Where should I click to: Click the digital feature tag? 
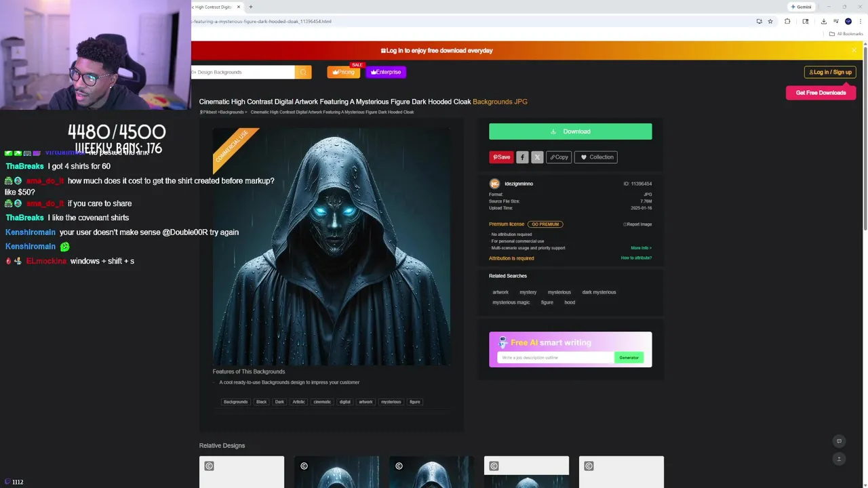(x=345, y=402)
